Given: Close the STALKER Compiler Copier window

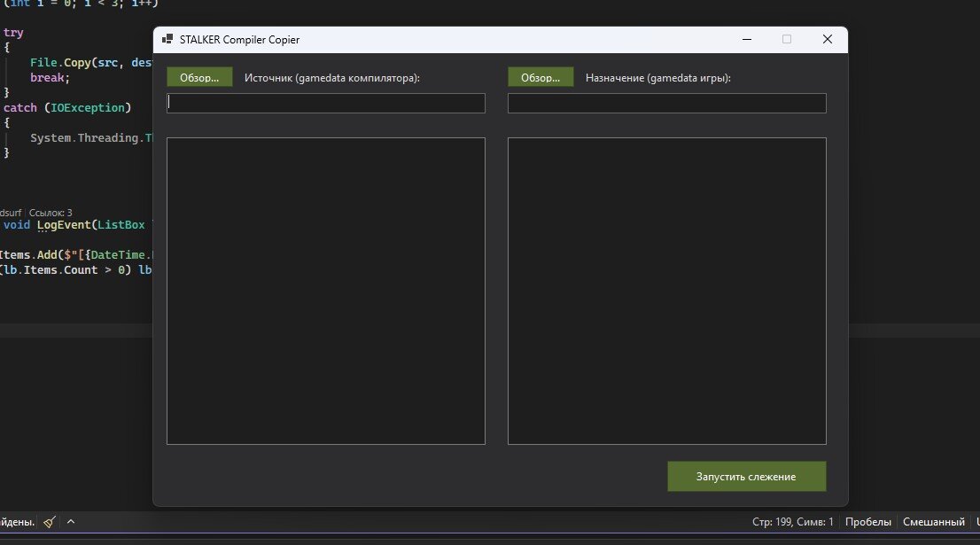Looking at the screenshot, I should coord(828,39).
